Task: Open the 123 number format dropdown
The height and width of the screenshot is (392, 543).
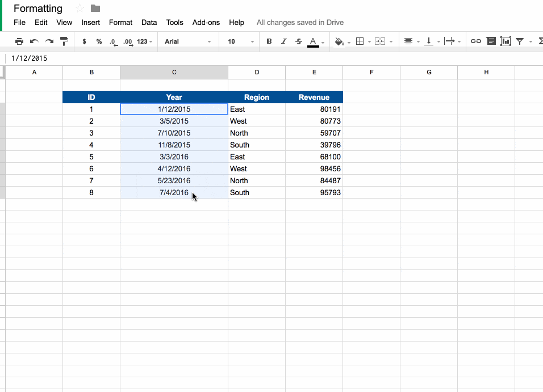Action: click(144, 41)
